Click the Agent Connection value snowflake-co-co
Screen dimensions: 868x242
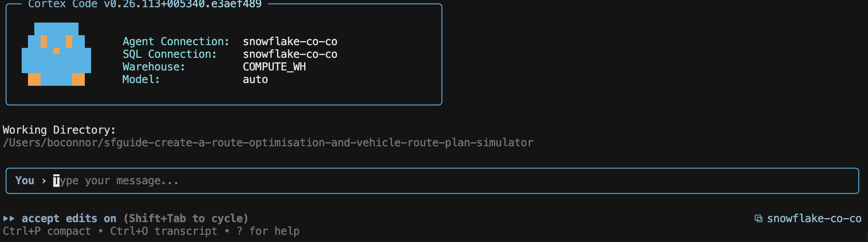pos(290,42)
